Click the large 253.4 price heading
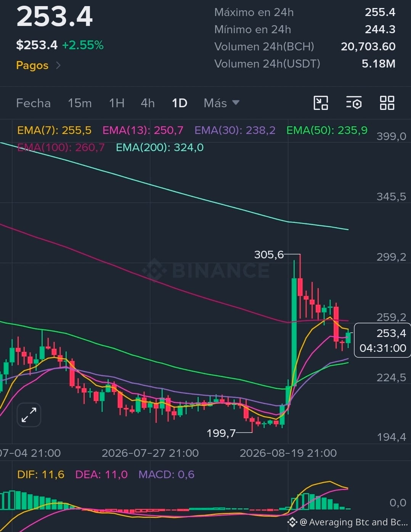The image size is (411, 532). (x=55, y=16)
